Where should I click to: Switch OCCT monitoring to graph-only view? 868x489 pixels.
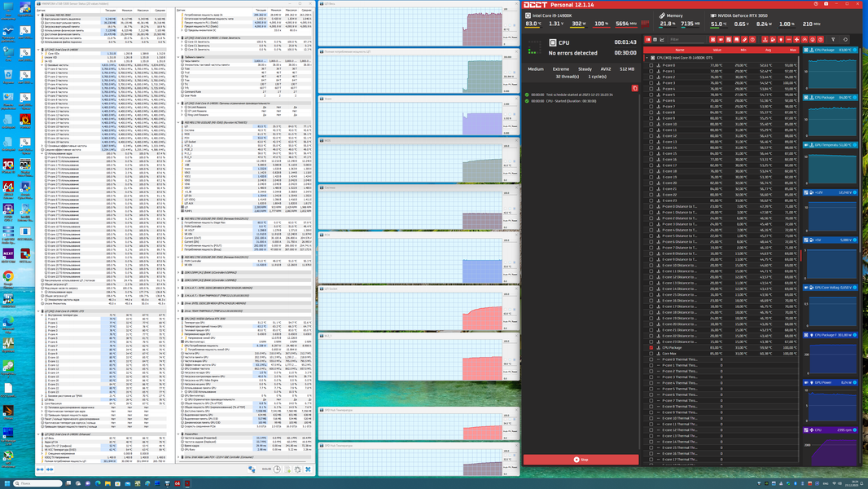(x=662, y=39)
